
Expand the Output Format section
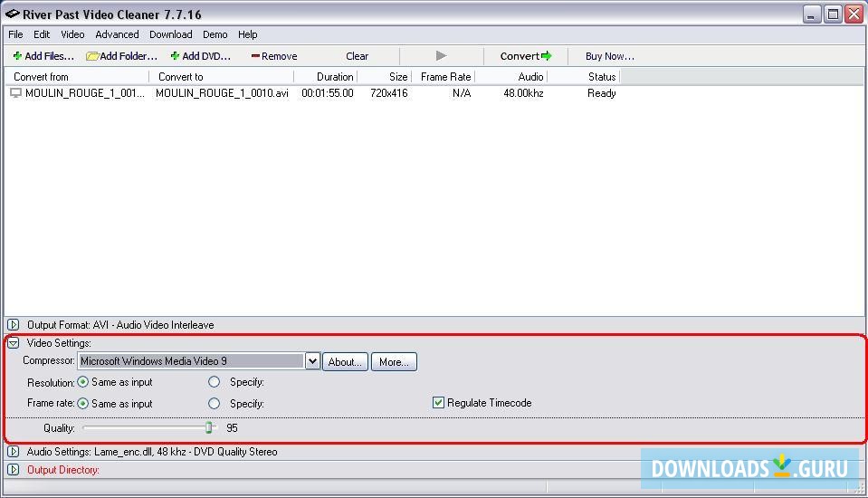pos(14,325)
